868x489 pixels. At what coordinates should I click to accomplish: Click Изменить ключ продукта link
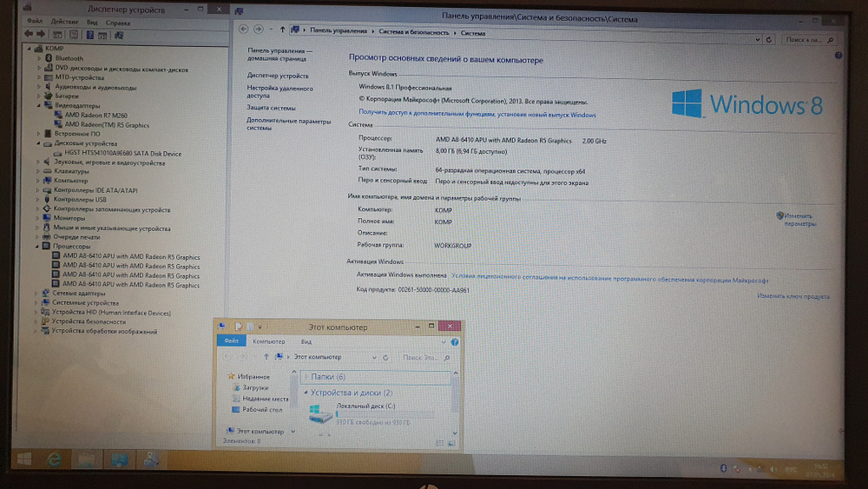coord(793,296)
